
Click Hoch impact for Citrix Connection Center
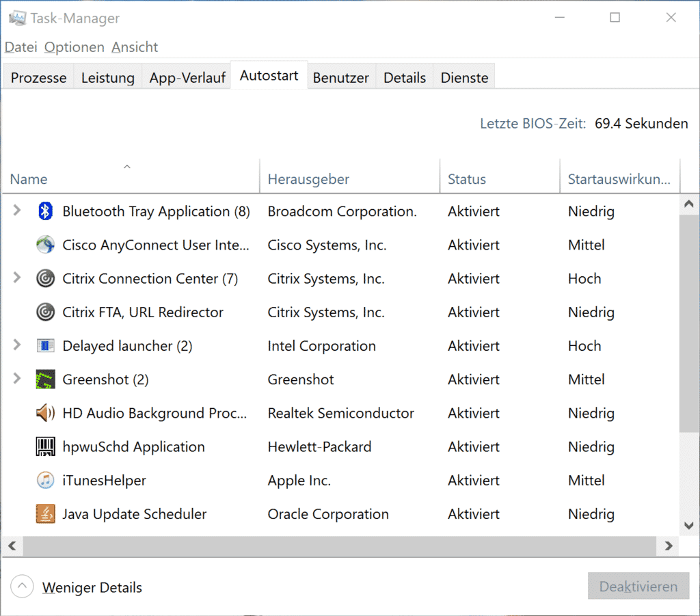[x=584, y=278]
